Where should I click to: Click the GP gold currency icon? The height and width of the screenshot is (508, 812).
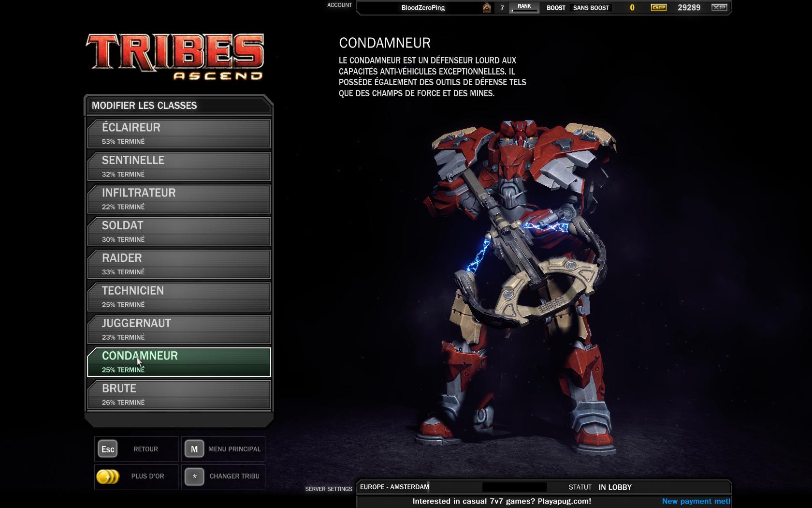[659, 7]
